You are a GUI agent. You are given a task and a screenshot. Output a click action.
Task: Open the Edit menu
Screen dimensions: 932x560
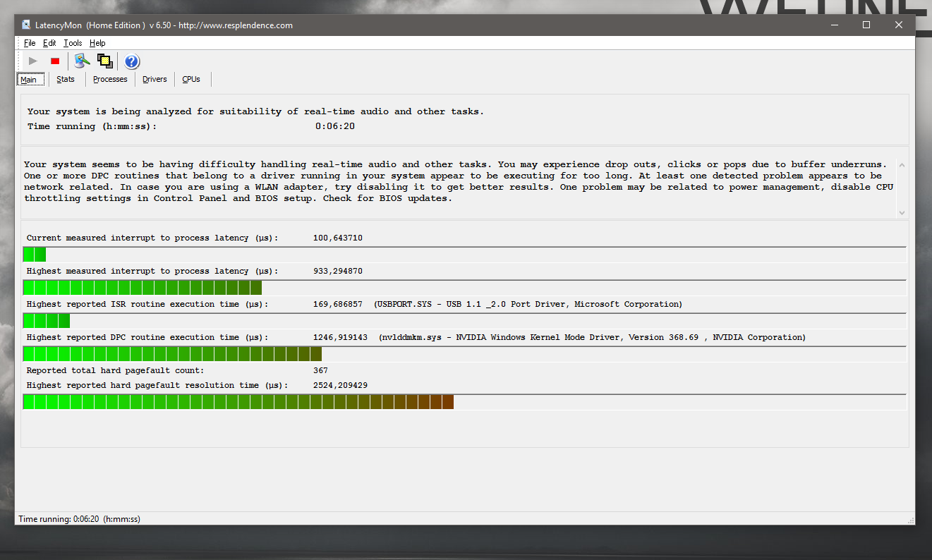point(49,43)
